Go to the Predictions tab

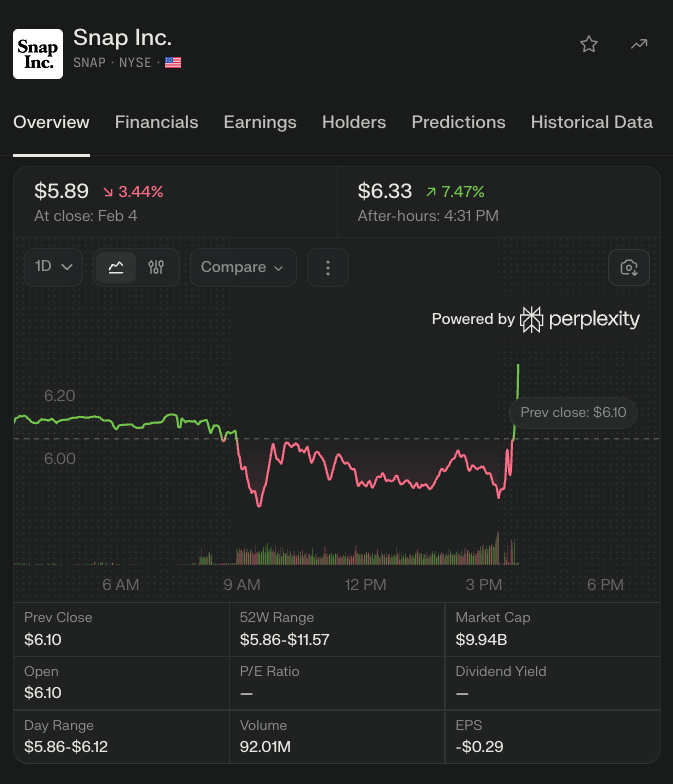point(458,122)
